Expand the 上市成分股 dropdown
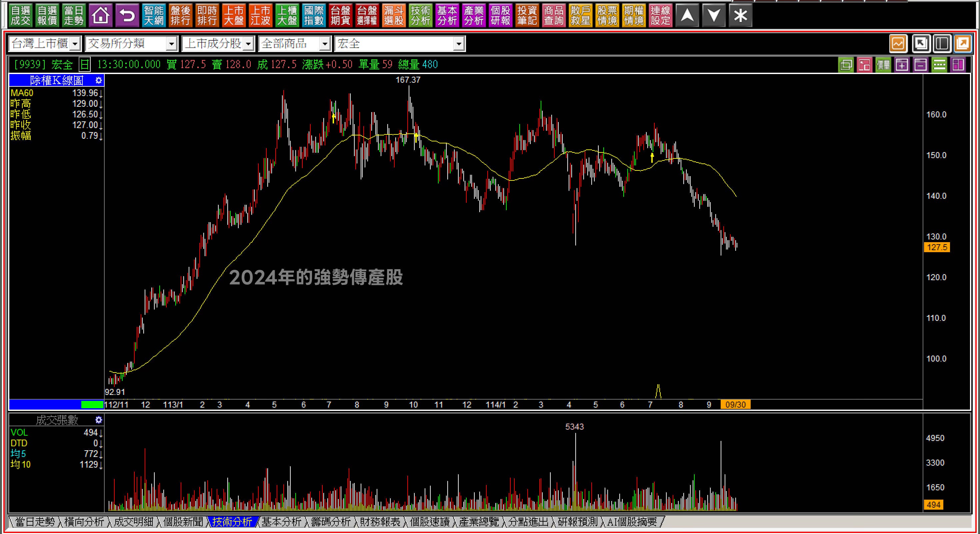Image resolution: width=980 pixels, height=534 pixels. [248, 44]
